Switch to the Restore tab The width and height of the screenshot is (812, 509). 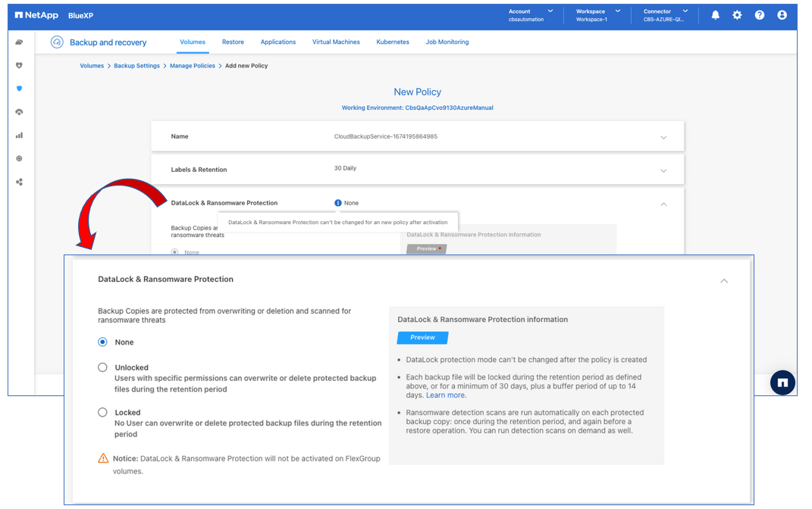click(x=233, y=42)
